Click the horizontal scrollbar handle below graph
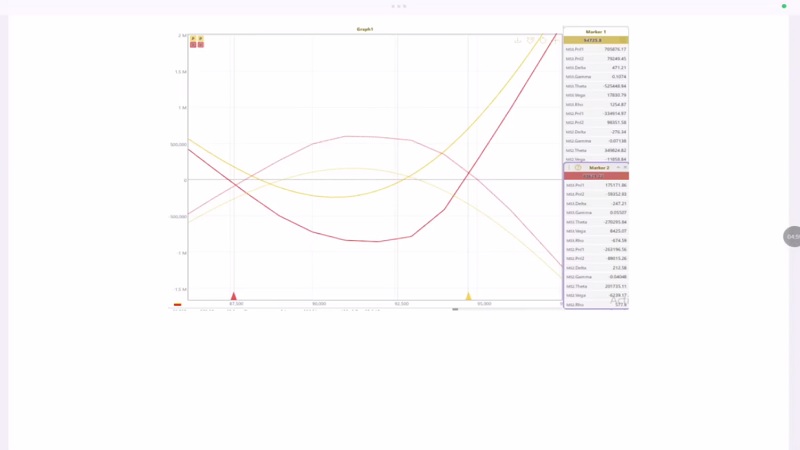Image resolution: width=800 pixels, height=450 pixels. click(x=455, y=309)
